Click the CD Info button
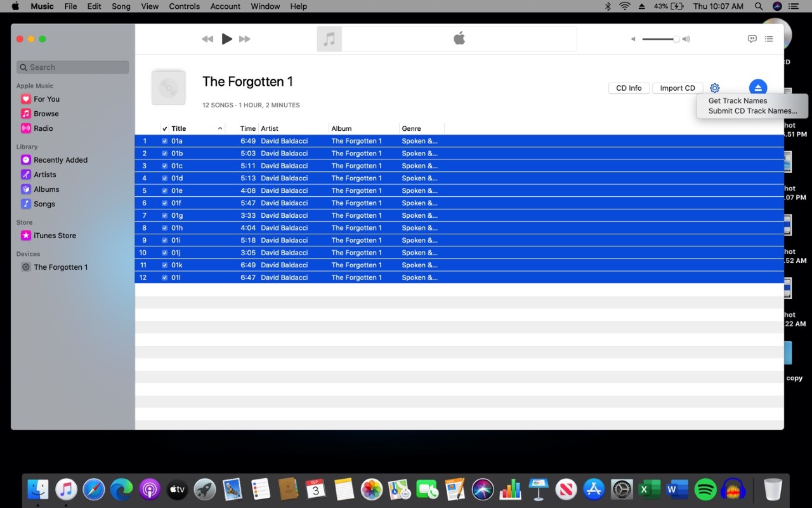812x508 pixels. 629,88
